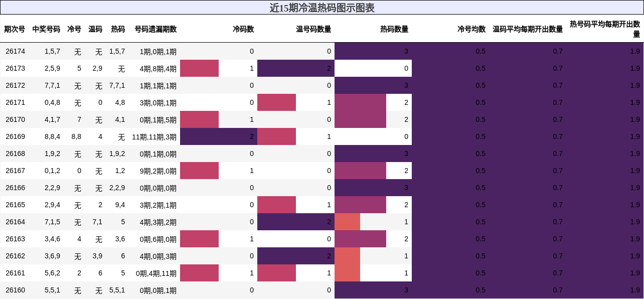Click the cold count bar in row 26173
This screenshot has width=644, height=299.
pyautogui.click(x=199, y=68)
